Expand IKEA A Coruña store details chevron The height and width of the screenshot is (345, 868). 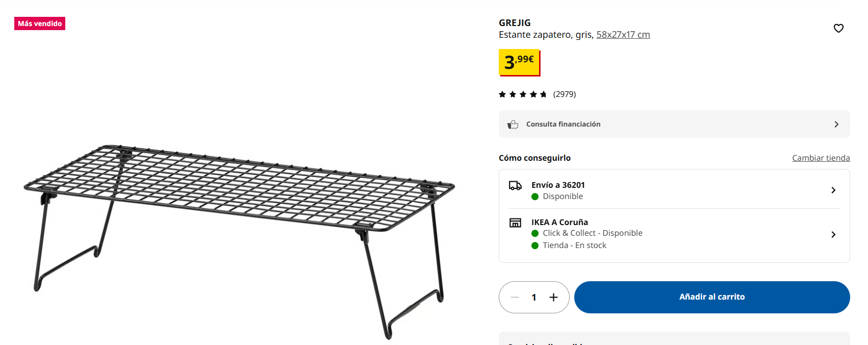coord(833,235)
